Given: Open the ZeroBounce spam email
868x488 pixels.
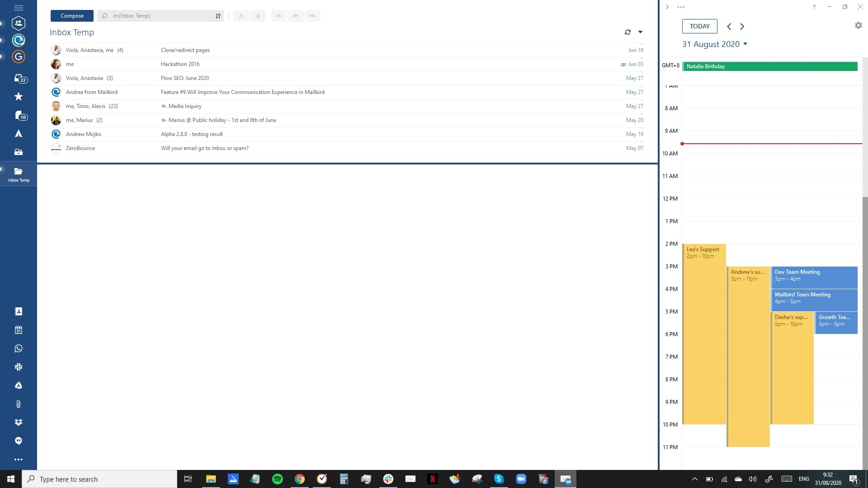Looking at the screenshot, I should click(347, 148).
